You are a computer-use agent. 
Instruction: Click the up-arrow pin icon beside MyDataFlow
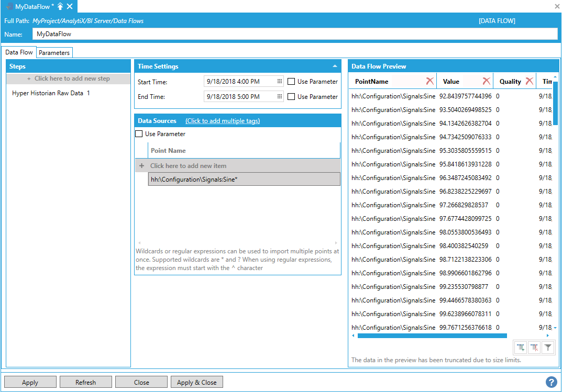click(60, 6)
